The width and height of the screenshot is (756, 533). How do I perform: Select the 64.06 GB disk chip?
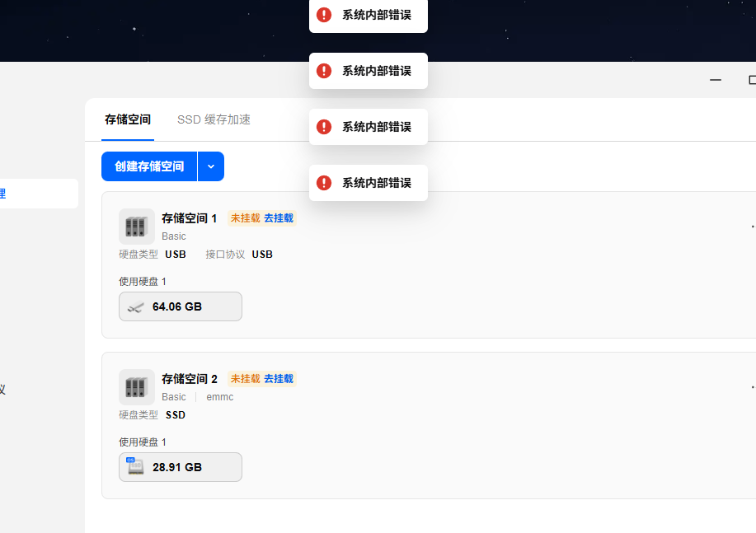[181, 306]
